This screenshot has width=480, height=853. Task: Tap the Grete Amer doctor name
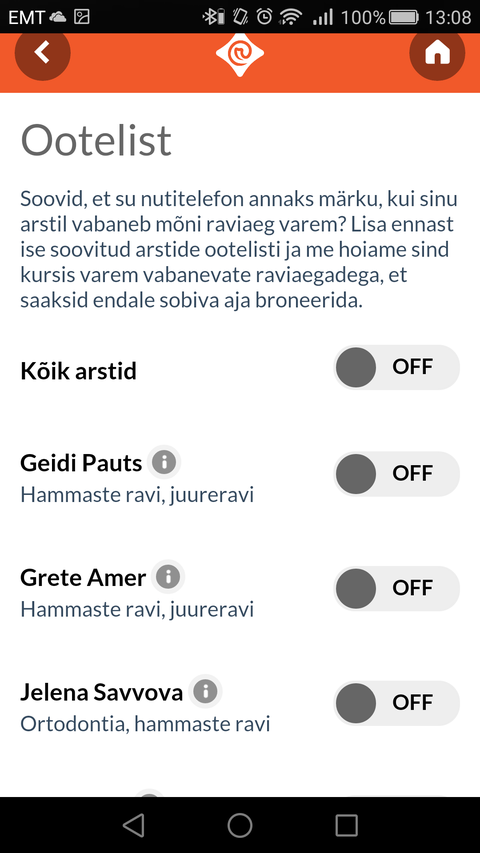click(x=83, y=578)
